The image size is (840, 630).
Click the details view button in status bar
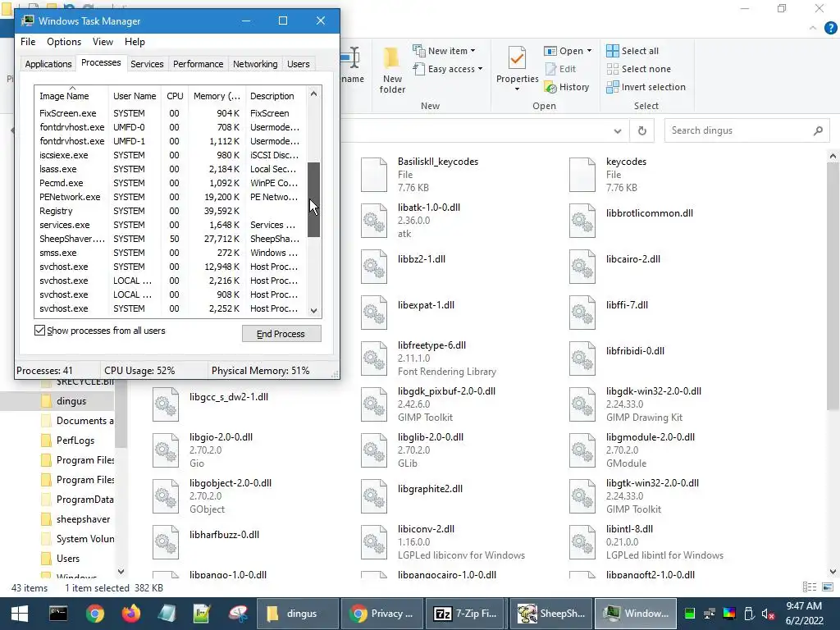tap(810, 587)
